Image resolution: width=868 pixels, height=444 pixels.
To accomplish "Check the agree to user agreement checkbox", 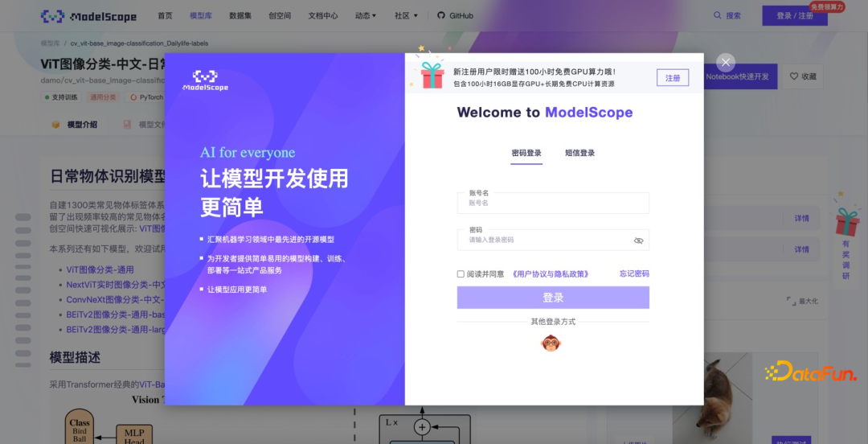I will pos(461,273).
